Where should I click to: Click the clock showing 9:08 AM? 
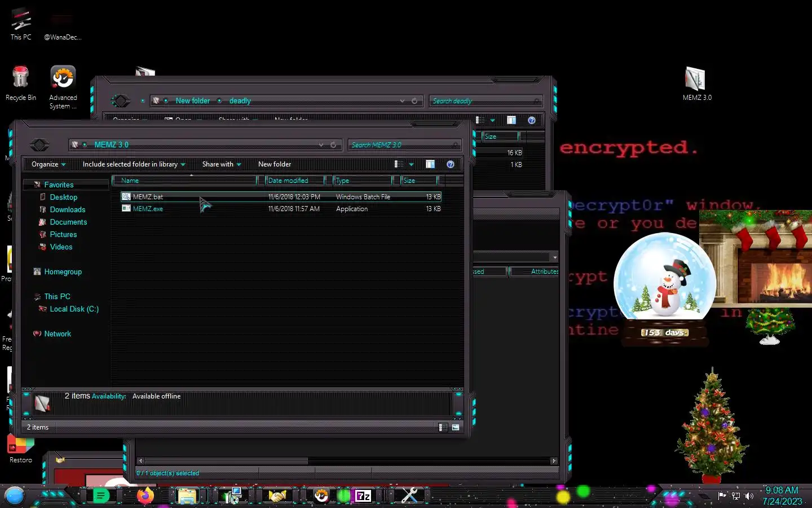point(782,490)
